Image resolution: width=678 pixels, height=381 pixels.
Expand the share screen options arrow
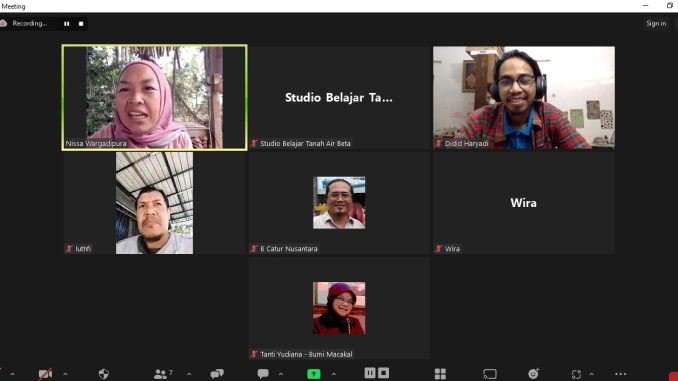pos(334,374)
